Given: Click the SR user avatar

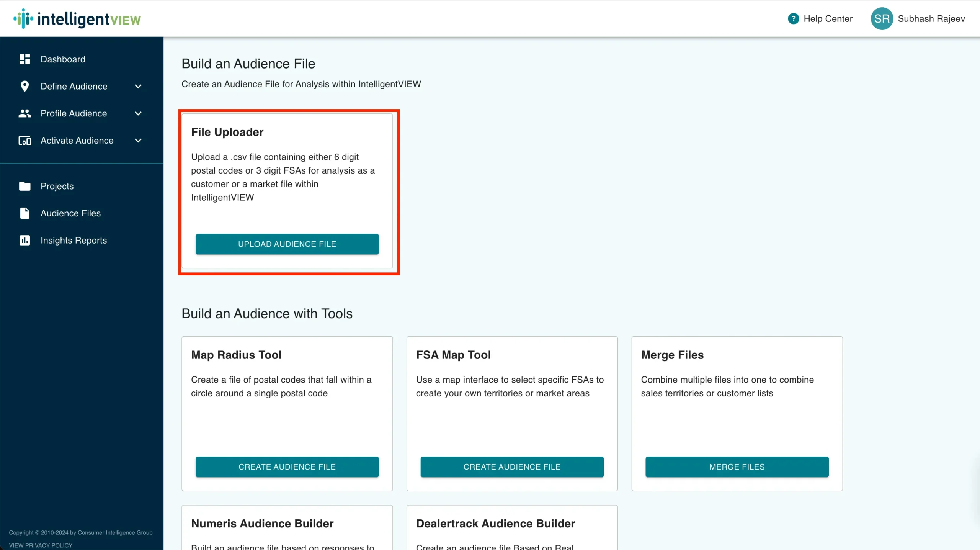Looking at the screenshot, I should pos(882,19).
